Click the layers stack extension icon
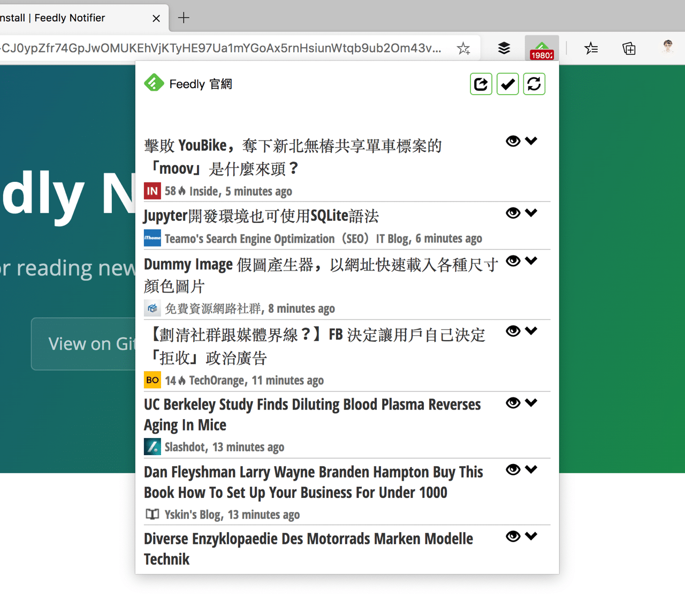685x616 pixels. click(504, 49)
